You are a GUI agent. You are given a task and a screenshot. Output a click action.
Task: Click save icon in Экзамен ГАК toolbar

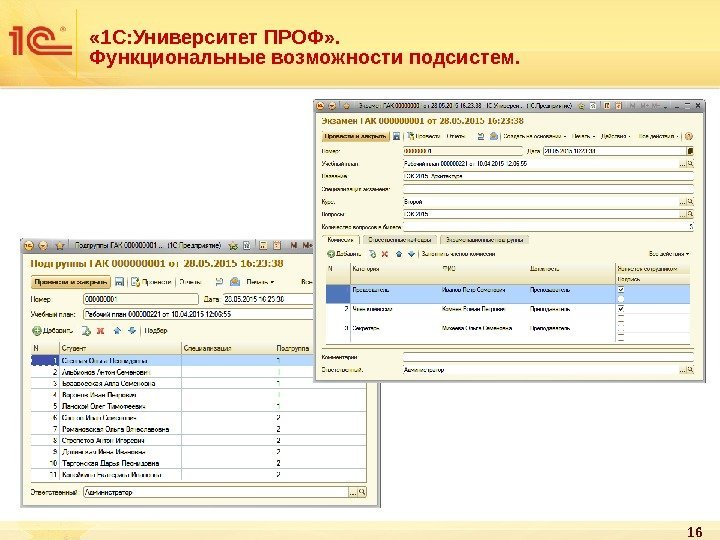pyautogui.click(x=396, y=136)
